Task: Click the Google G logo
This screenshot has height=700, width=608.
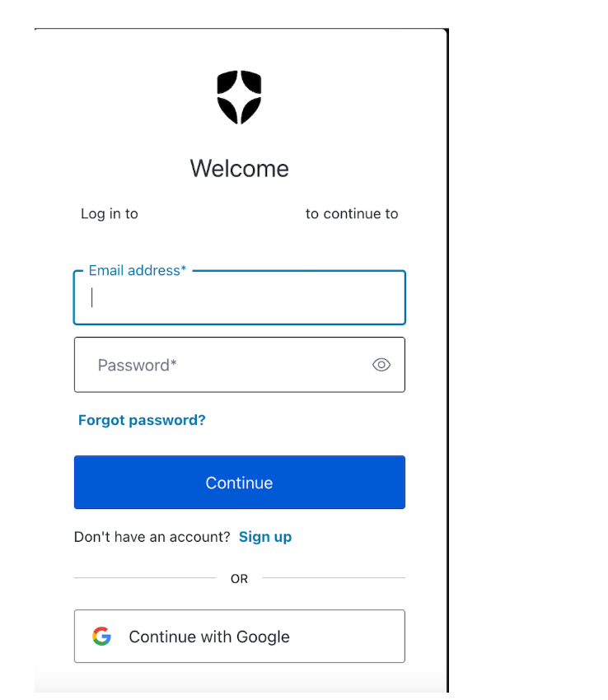Action: (102, 636)
